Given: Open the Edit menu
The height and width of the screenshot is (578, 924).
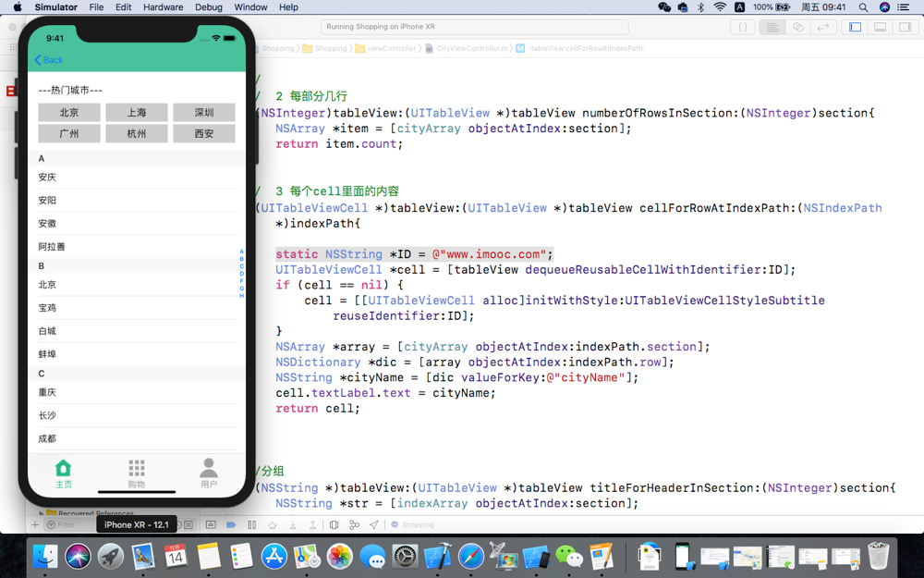Looking at the screenshot, I should pos(123,7).
